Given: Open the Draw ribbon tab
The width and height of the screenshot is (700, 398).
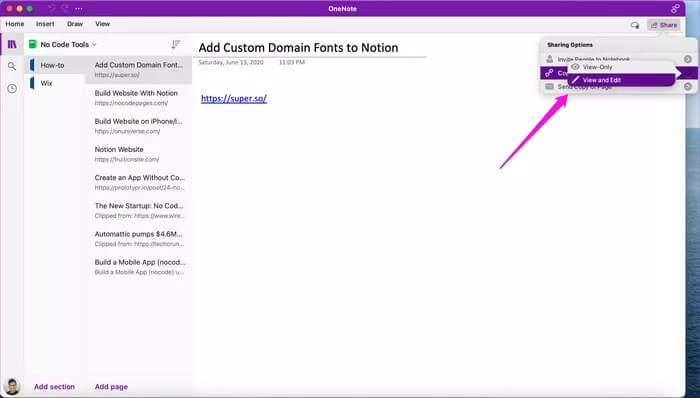Looking at the screenshot, I should (x=75, y=24).
